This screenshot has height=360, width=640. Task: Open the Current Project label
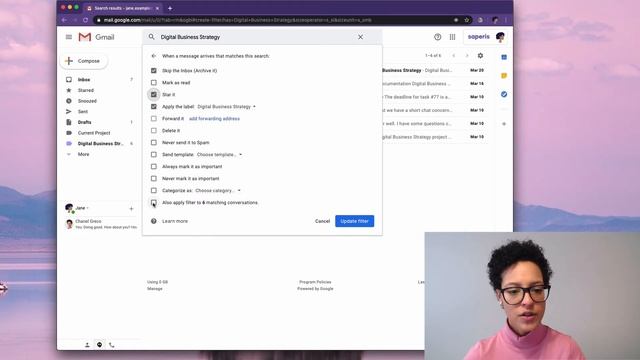pos(94,133)
